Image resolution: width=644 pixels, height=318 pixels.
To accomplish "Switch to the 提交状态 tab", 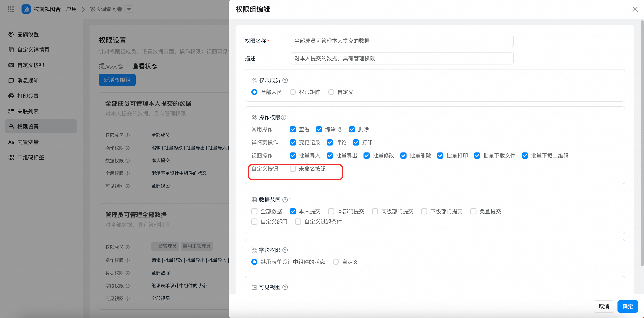I will pyautogui.click(x=111, y=66).
